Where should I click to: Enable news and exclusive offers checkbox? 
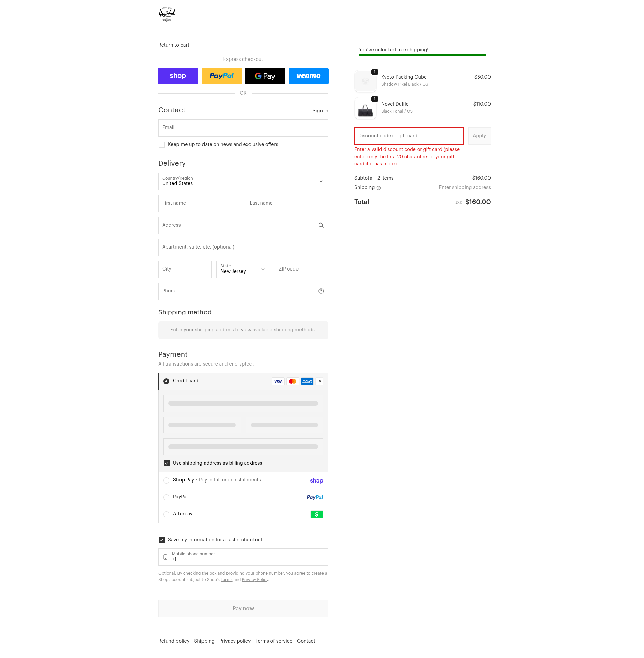pos(162,145)
